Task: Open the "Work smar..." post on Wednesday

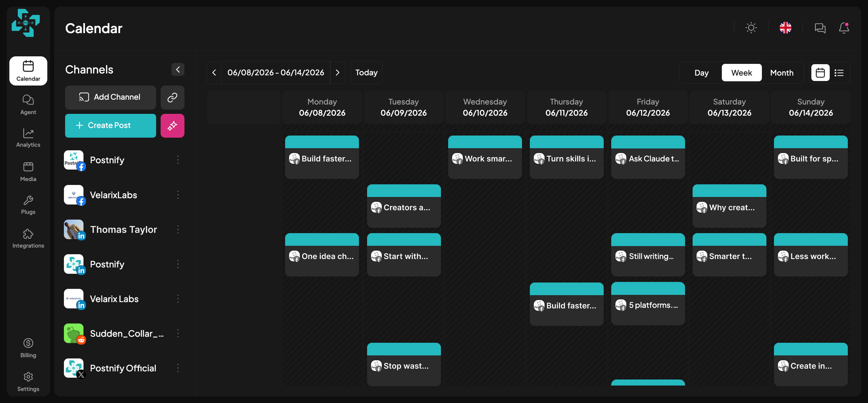Action: (x=485, y=157)
